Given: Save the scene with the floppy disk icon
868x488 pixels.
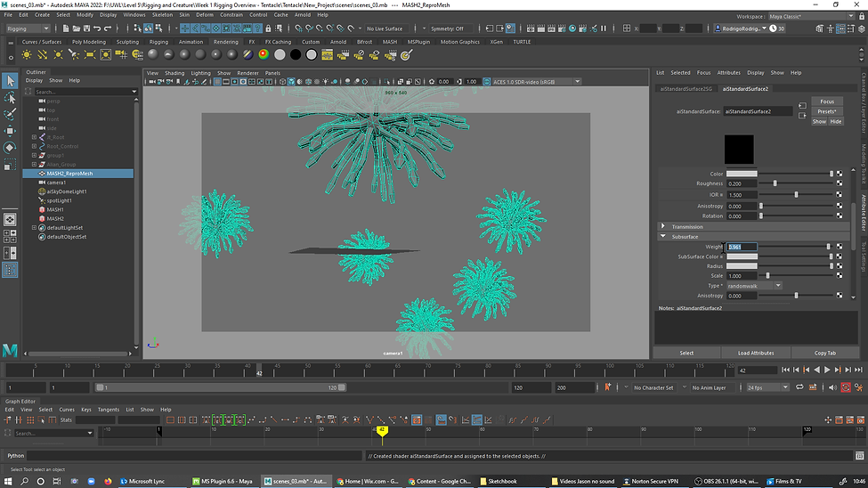Looking at the screenshot, I should click(87, 28).
